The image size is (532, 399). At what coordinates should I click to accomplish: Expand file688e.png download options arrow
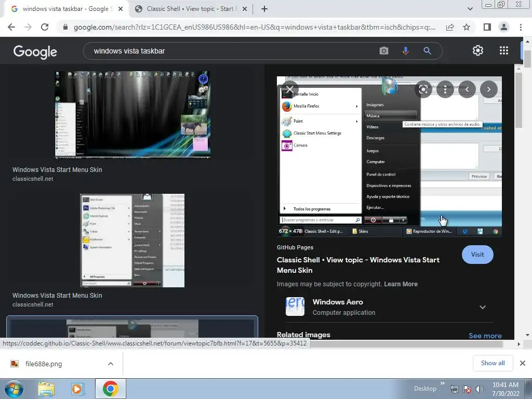coord(110,364)
